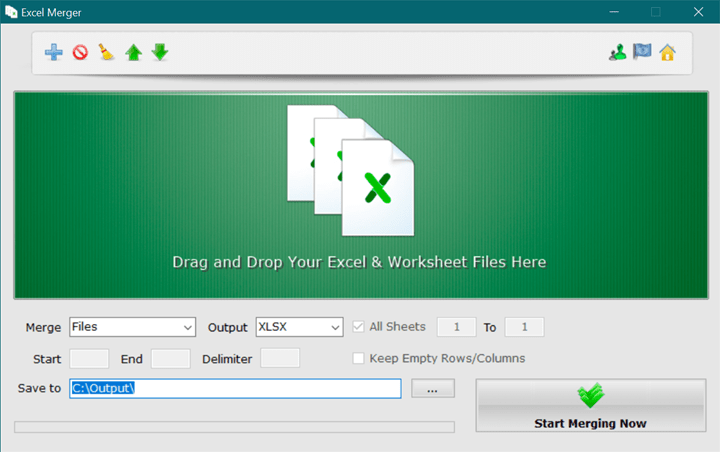720x452 pixels.
Task: Click the browse (...) button
Action: [433, 389]
